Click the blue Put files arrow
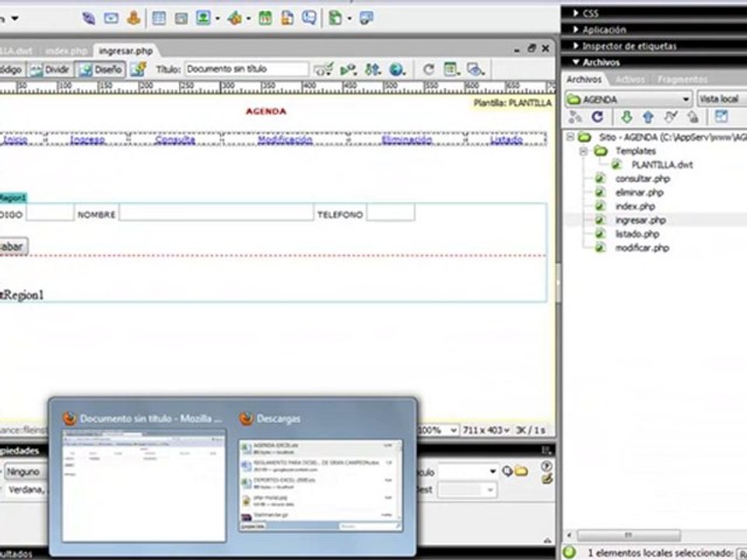 point(648,117)
